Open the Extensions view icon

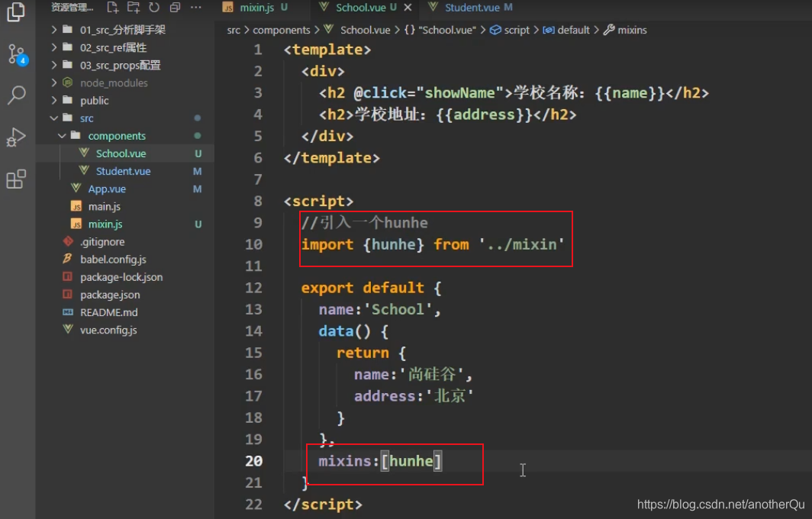[16, 179]
